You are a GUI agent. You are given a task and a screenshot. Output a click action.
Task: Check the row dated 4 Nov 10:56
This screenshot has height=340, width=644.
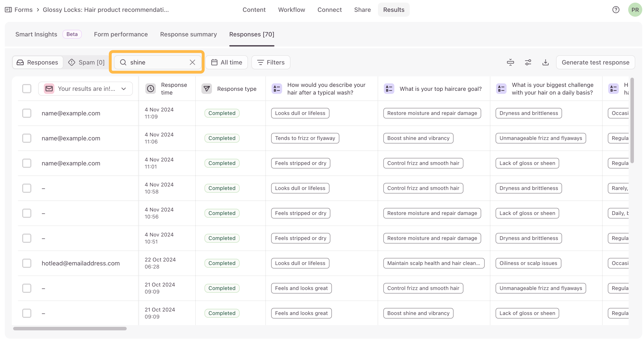27,213
